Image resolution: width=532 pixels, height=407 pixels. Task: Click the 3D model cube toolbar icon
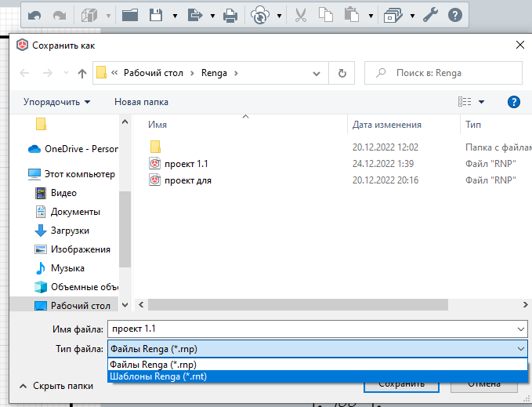pyautogui.click(x=89, y=15)
